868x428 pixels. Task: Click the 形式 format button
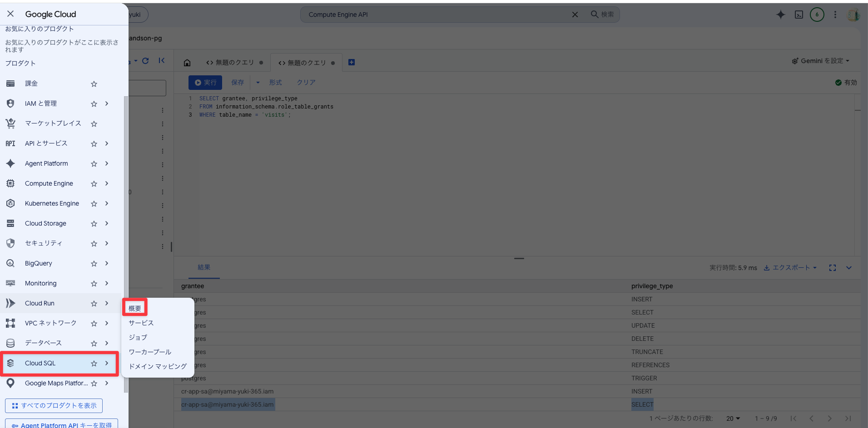[275, 83]
